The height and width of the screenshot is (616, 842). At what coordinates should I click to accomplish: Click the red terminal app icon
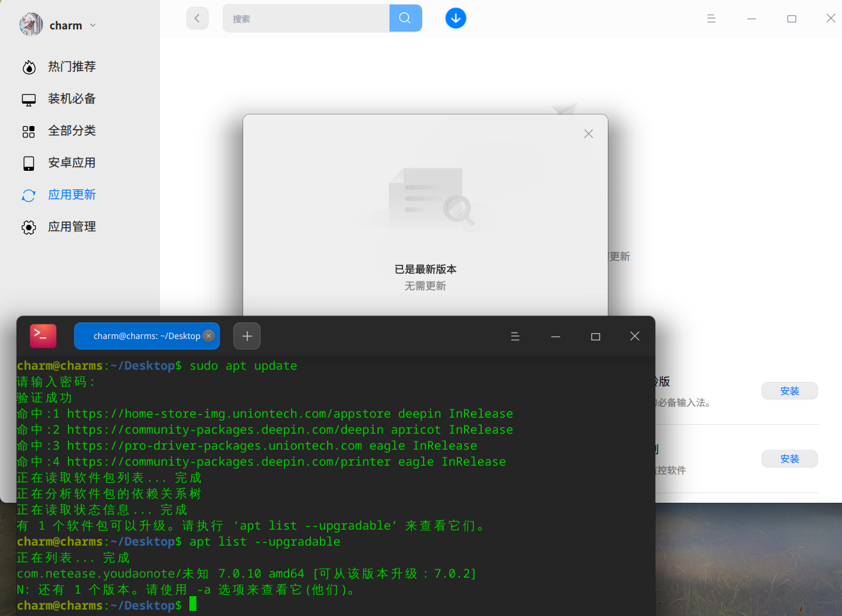pos(42,335)
